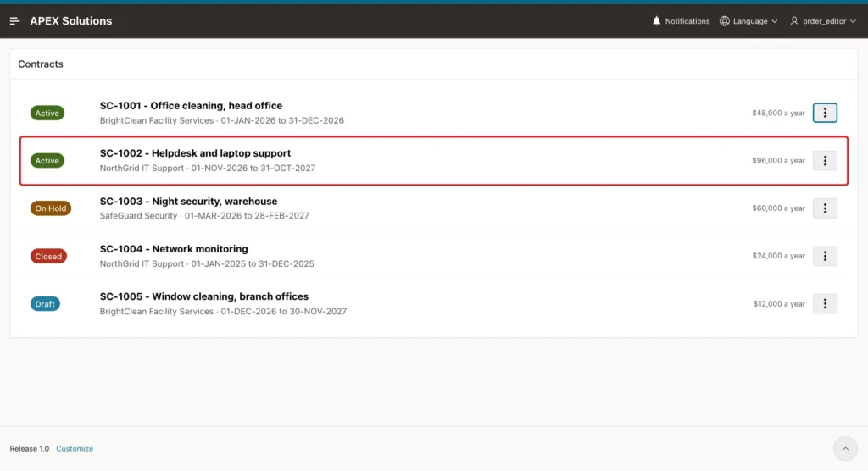This screenshot has width=868, height=471.
Task: Click SafeGuard Security subtitle text
Action: (204, 216)
